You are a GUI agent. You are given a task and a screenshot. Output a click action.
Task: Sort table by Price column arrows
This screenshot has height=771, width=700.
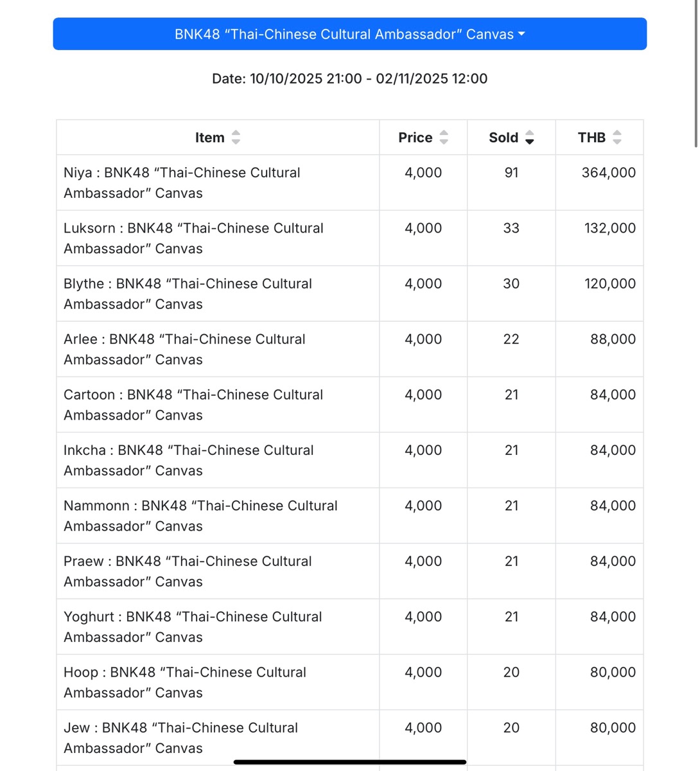444,137
